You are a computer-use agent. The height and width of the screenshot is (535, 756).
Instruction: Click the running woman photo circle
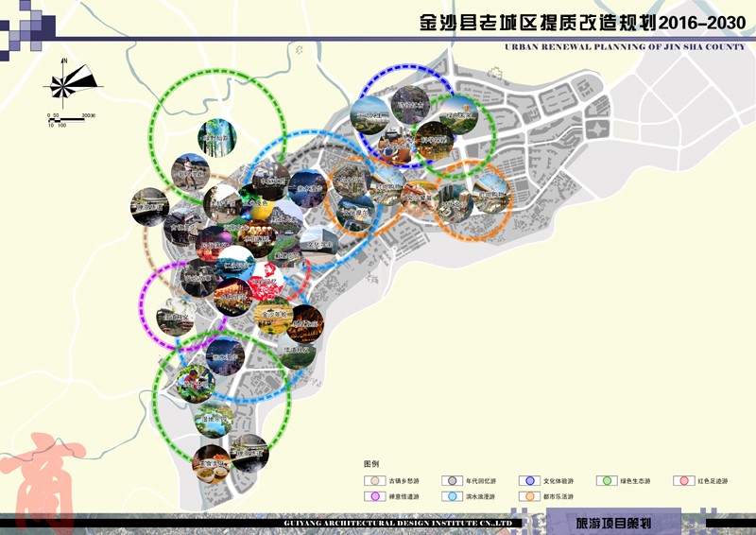coord(191,173)
